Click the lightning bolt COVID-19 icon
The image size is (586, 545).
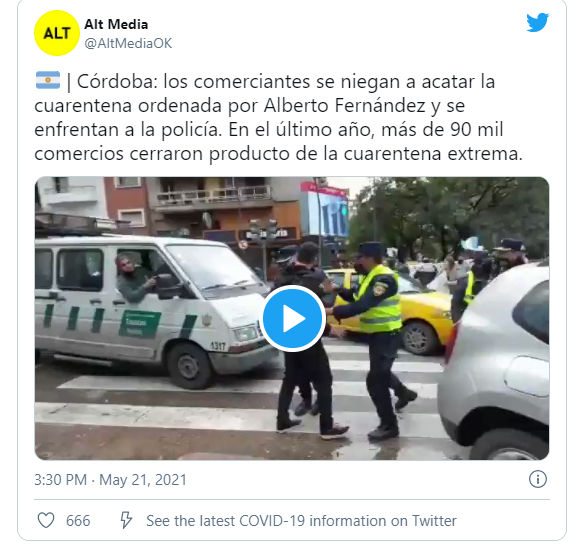click(126, 520)
